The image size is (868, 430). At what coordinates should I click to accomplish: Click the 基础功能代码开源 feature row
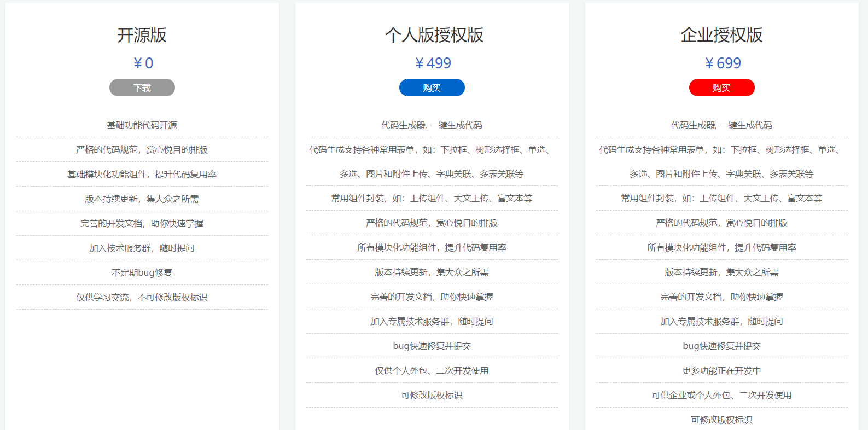tap(142, 125)
